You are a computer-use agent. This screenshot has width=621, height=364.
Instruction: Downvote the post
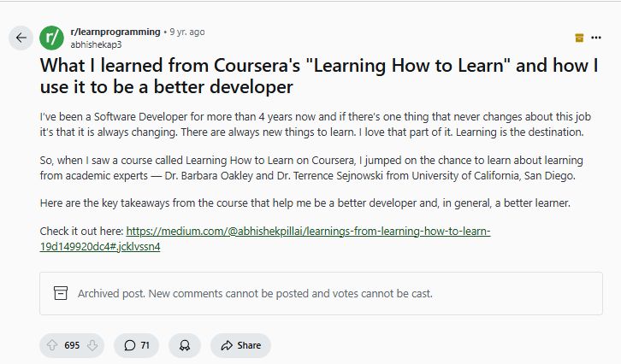coord(92,345)
